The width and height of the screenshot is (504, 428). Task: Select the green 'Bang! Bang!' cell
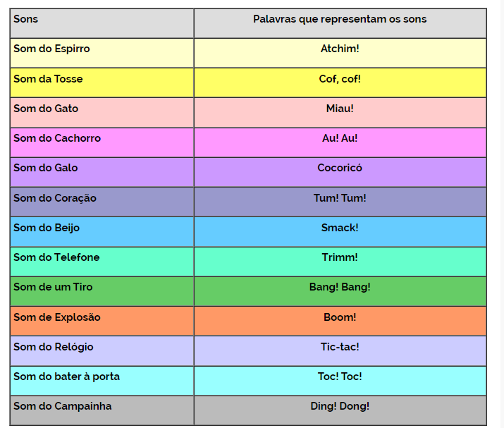340,291
